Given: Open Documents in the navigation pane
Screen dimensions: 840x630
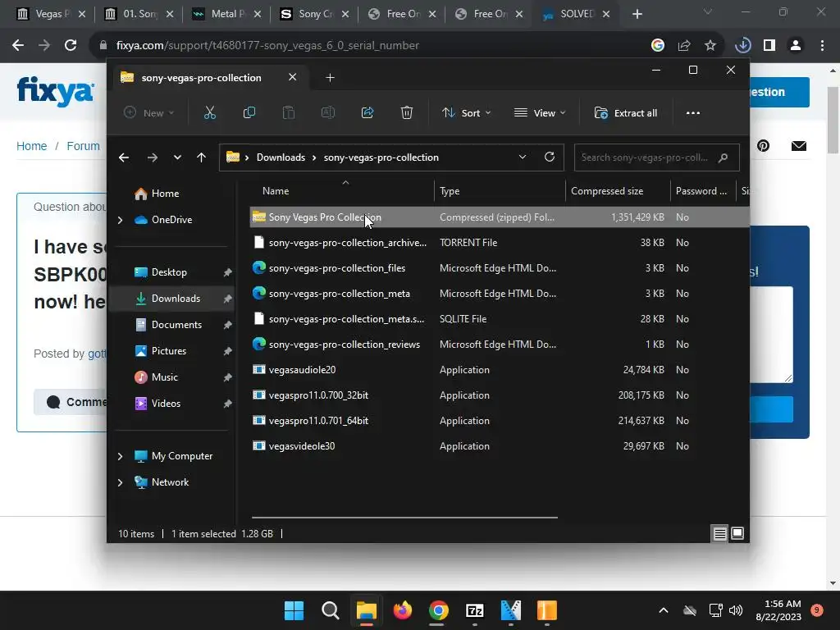Looking at the screenshot, I should 171,325.
